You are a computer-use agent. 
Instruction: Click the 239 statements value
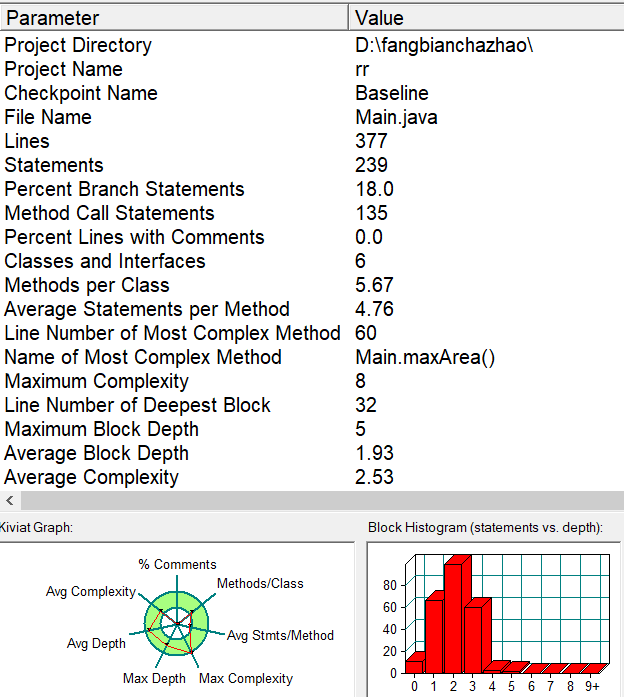coord(372,165)
